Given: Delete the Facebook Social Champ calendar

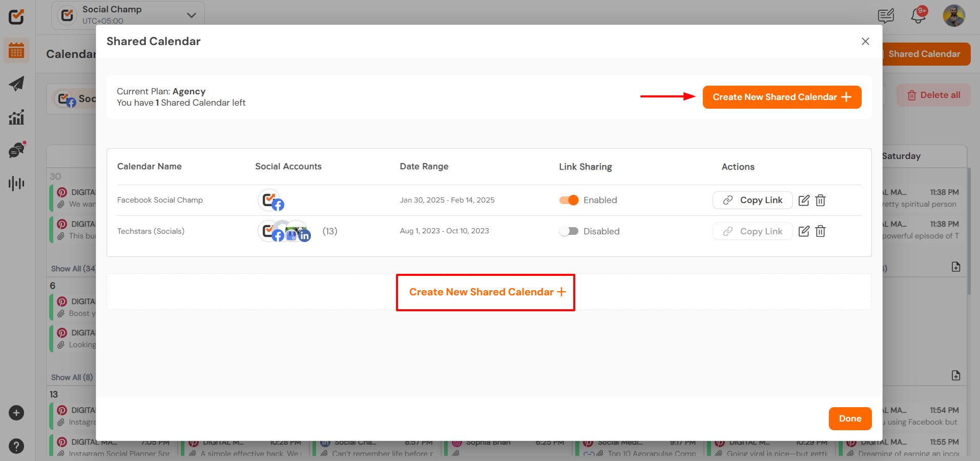Looking at the screenshot, I should [x=820, y=200].
